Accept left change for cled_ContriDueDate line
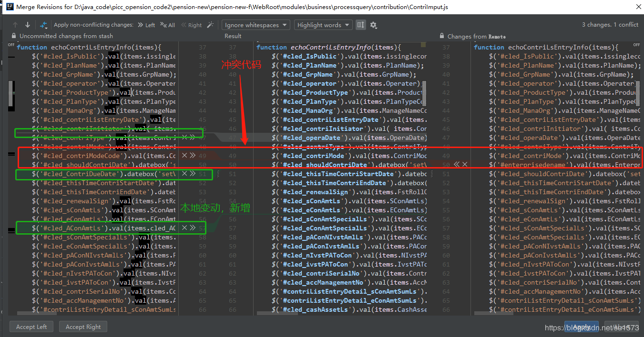Image resolution: width=644 pixels, height=337 pixels. [x=192, y=174]
